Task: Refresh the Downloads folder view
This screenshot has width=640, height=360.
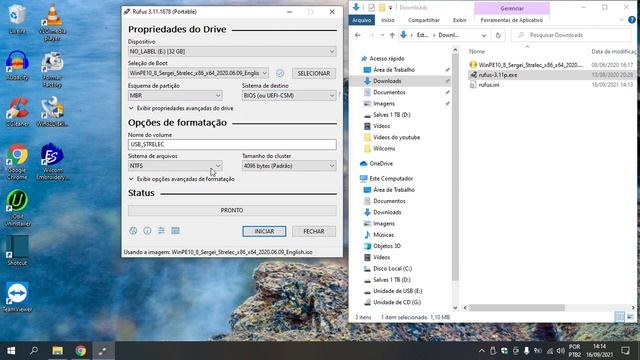Action: (x=498, y=35)
